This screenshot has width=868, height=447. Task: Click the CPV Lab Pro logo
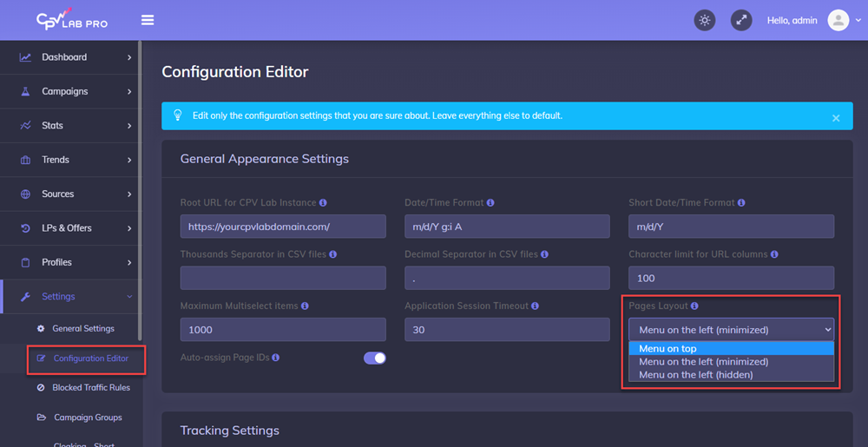(71, 19)
